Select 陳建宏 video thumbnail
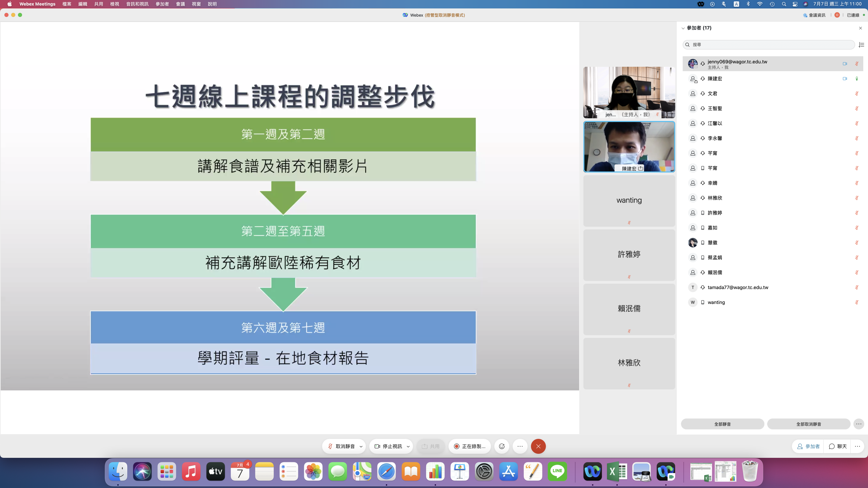This screenshot has width=868, height=488. (629, 147)
